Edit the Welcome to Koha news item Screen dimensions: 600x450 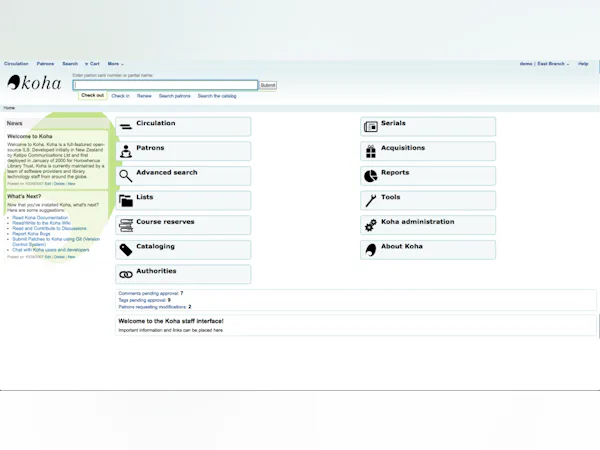(x=48, y=184)
